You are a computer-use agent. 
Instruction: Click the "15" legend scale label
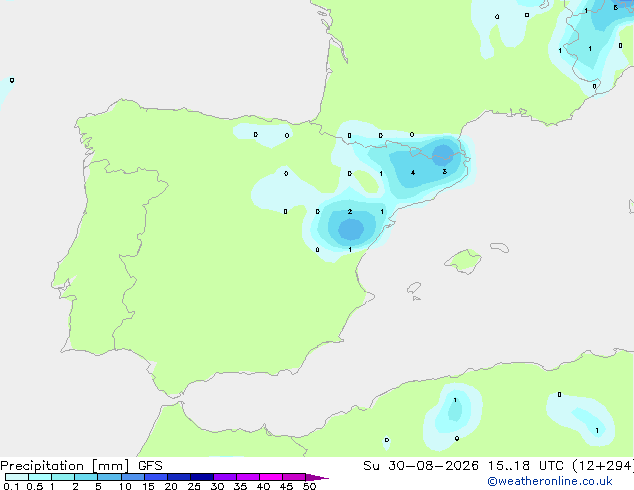pos(148,486)
